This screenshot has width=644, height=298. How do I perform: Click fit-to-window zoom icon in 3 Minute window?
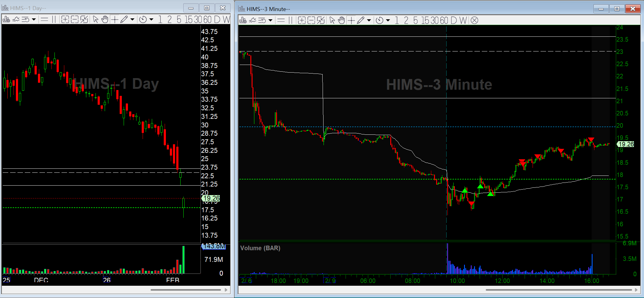click(x=321, y=20)
